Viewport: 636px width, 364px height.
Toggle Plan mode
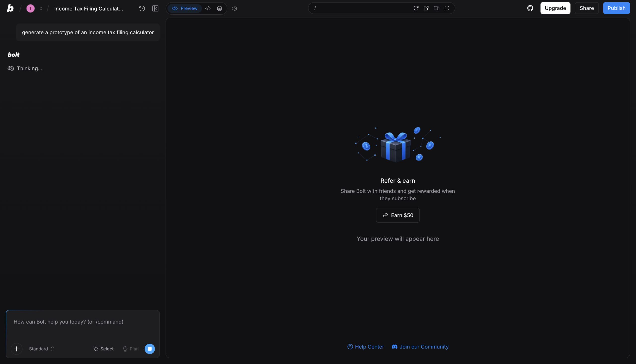(x=131, y=349)
